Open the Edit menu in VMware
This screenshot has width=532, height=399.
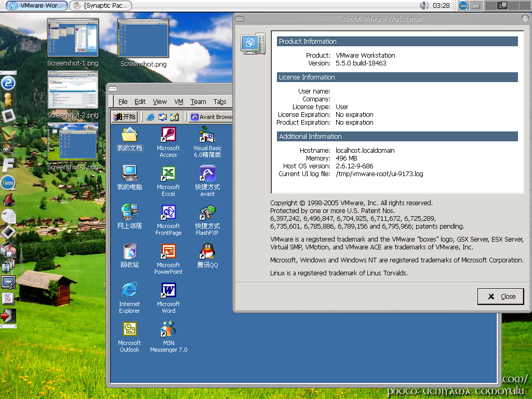(140, 101)
